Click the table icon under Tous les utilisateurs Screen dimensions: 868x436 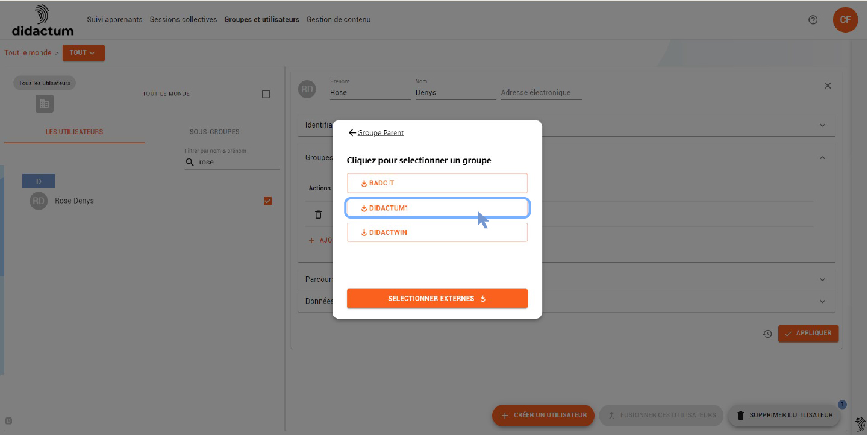[45, 104]
